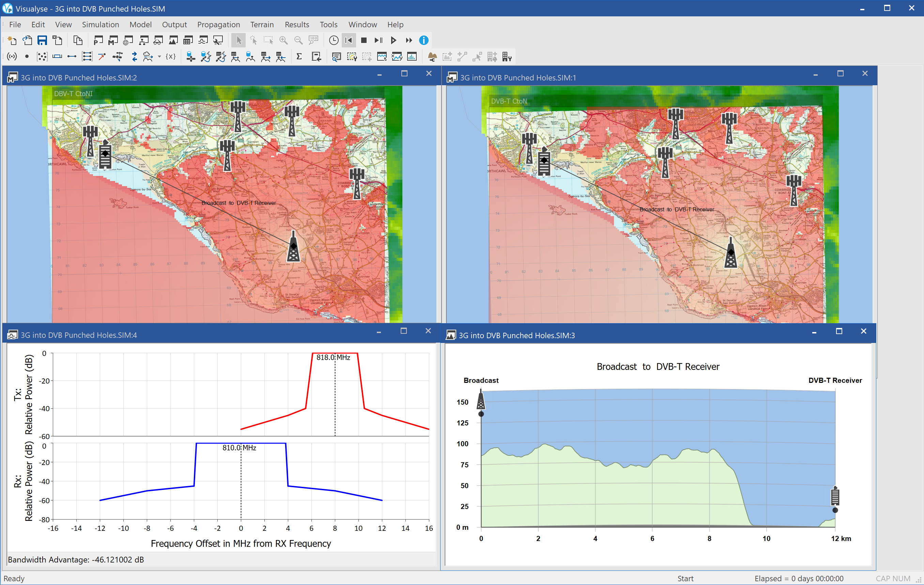The height and width of the screenshot is (585, 924).
Task: Click the Define Variables {x} icon
Action: tap(171, 57)
